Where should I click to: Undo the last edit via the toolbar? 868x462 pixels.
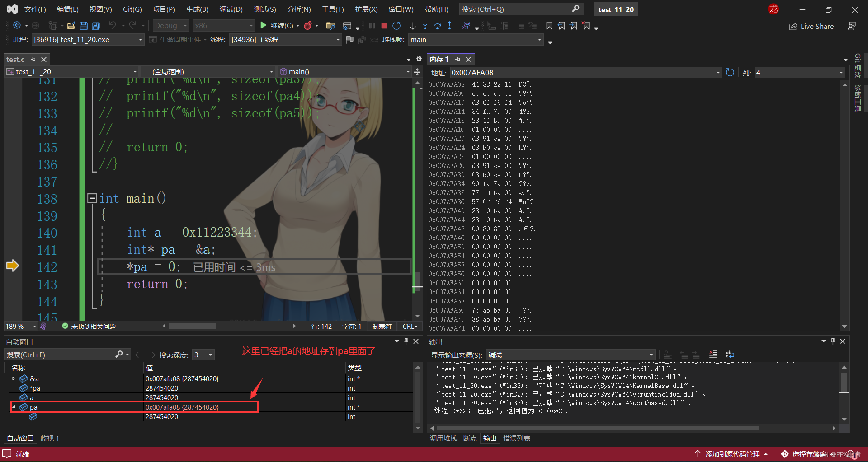point(113,26)
